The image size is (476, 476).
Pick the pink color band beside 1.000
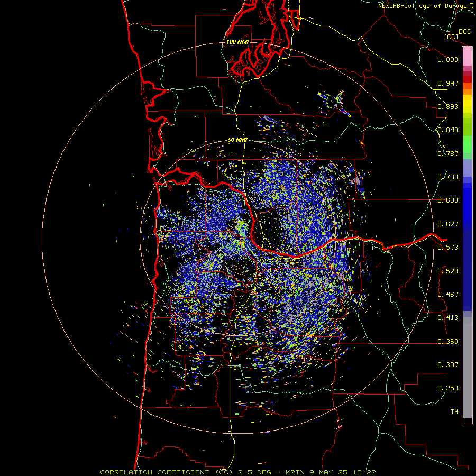pos(467,57)
